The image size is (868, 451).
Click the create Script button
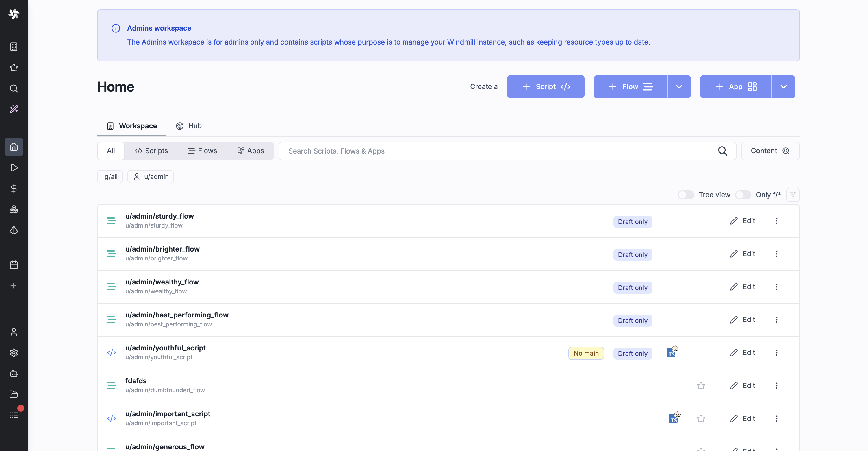(546, 87)
